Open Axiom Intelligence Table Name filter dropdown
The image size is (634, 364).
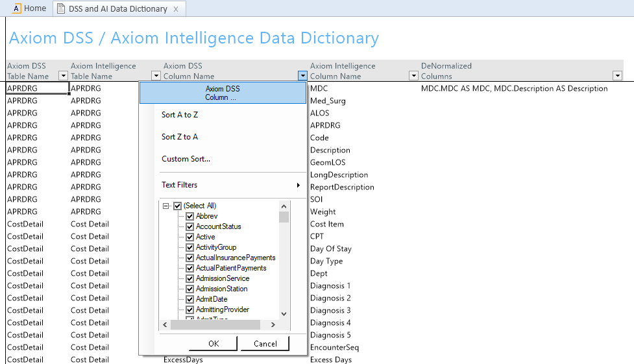point(156,76)
